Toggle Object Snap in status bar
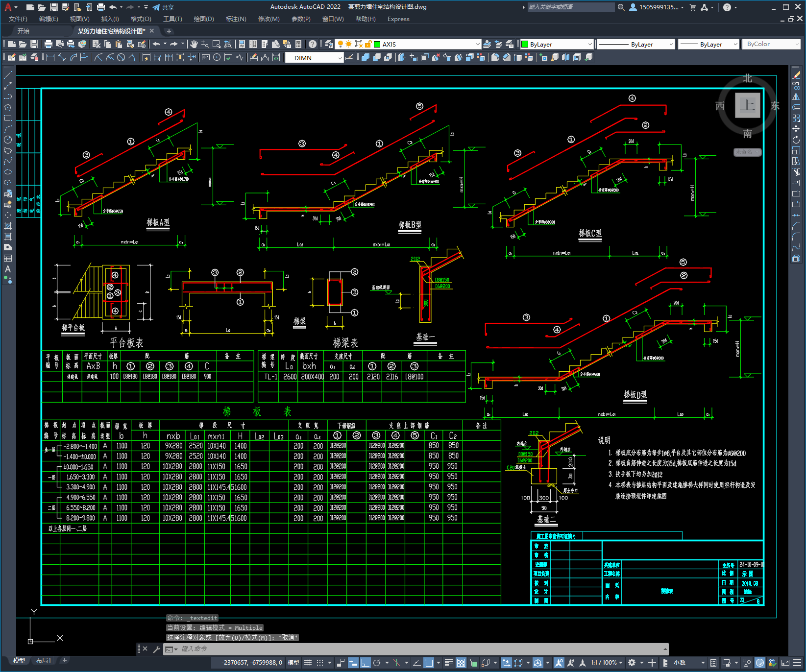This screenshot has width=806, height=672. click(429, 663)
